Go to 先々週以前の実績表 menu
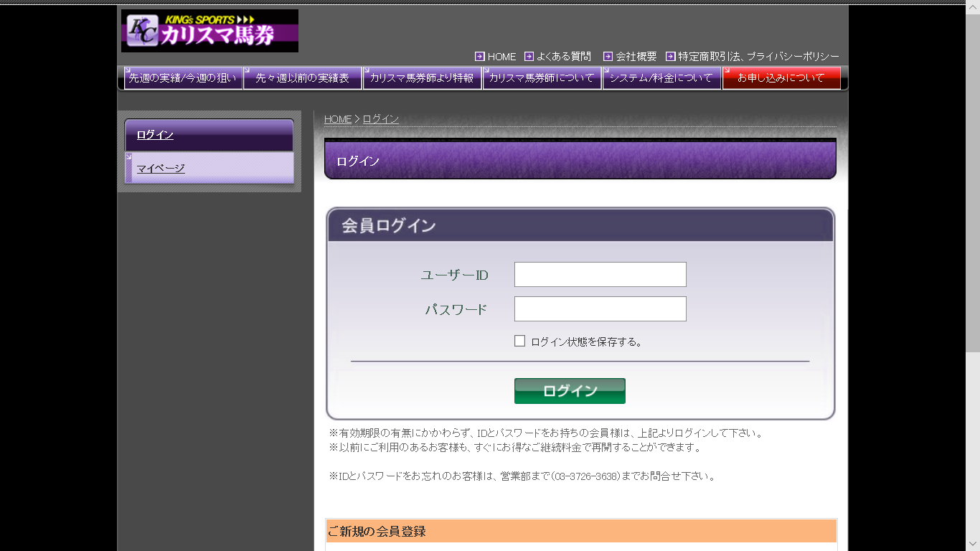The width and height of the screenshot is (980, 551). [x=303, y=77]
